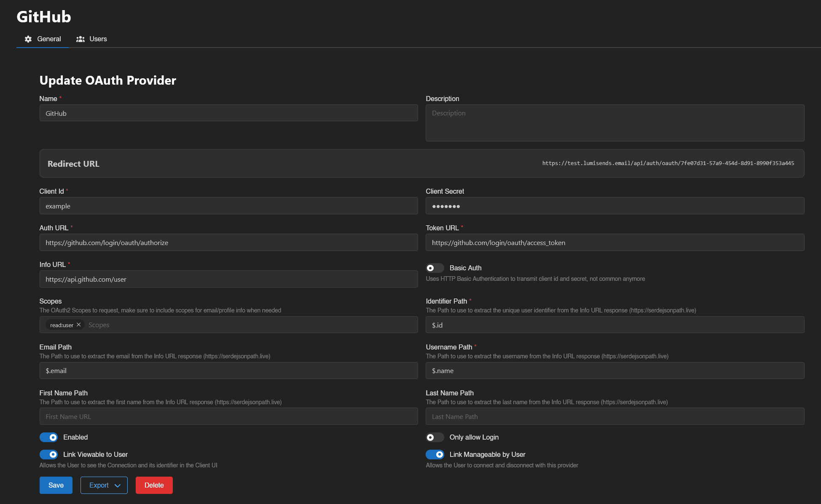Open the Export dropdown menu
Screen dimensions: 821x504
(104, 485)
